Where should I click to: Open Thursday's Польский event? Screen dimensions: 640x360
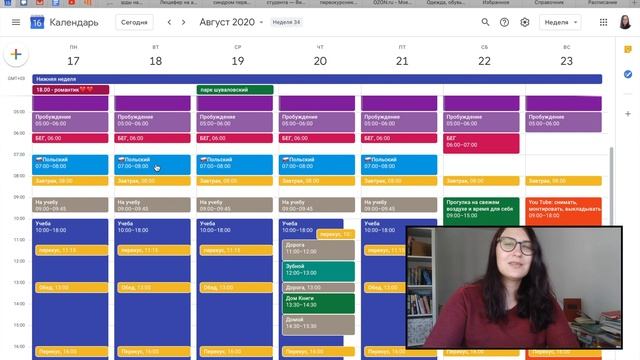click(x=317, y=165)
